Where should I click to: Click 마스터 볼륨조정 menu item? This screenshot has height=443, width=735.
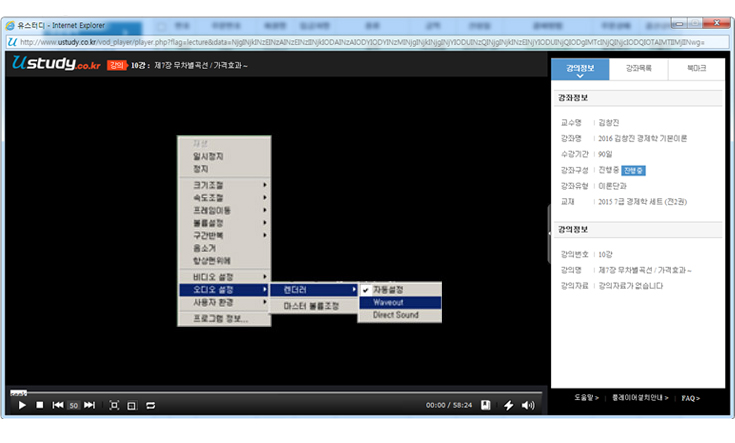click(311, 305)
